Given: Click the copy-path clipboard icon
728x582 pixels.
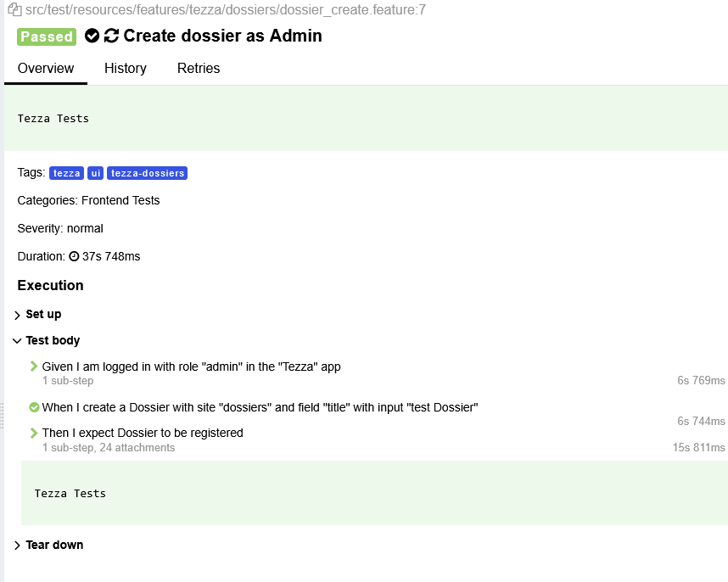Looking at the screenshot, I should tap(15, 9).
